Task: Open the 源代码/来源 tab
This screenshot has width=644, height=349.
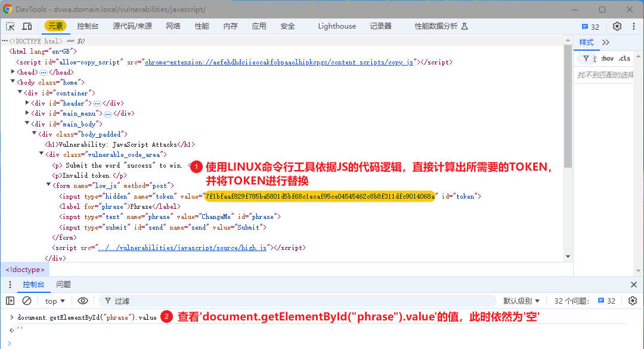Action: click(x=132, y=26)
